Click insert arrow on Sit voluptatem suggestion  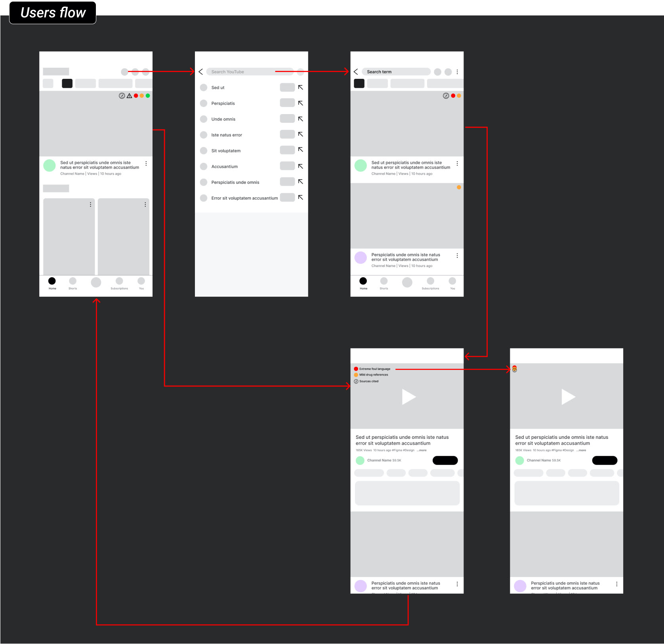click(301, 150)
